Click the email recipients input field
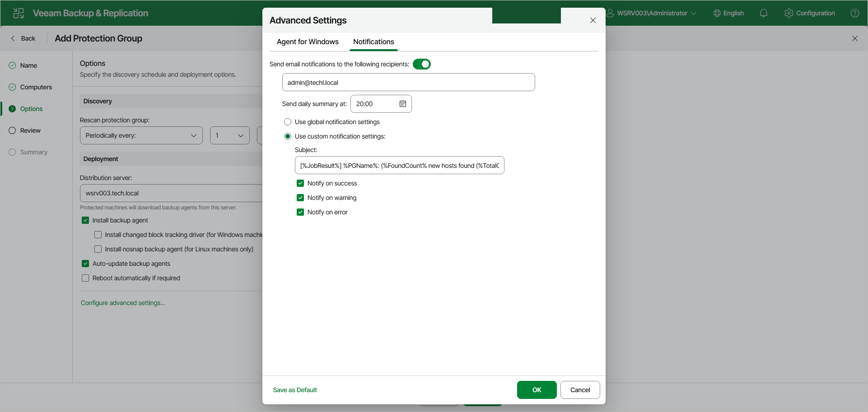Viewport: 868px width, 412px height. pos(409,82)
